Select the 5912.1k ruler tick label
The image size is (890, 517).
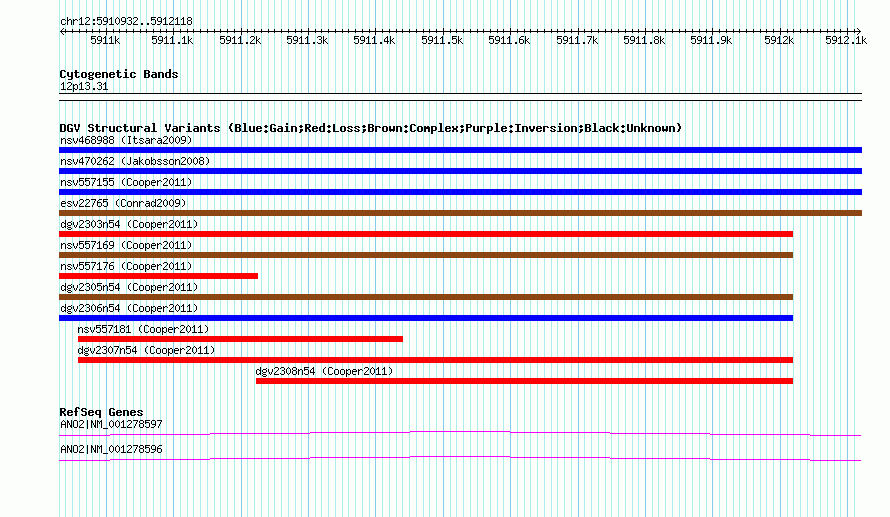point(846,40)
